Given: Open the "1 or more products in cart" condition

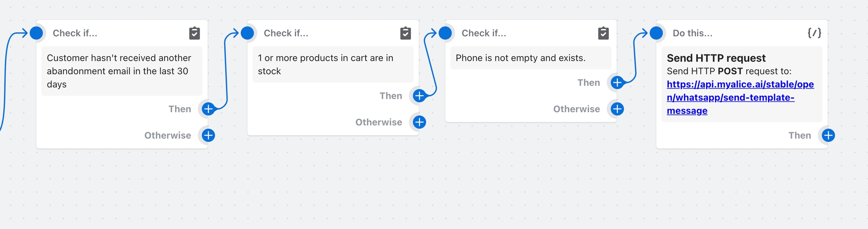Looking at the screenshot, I should point(325,65).
